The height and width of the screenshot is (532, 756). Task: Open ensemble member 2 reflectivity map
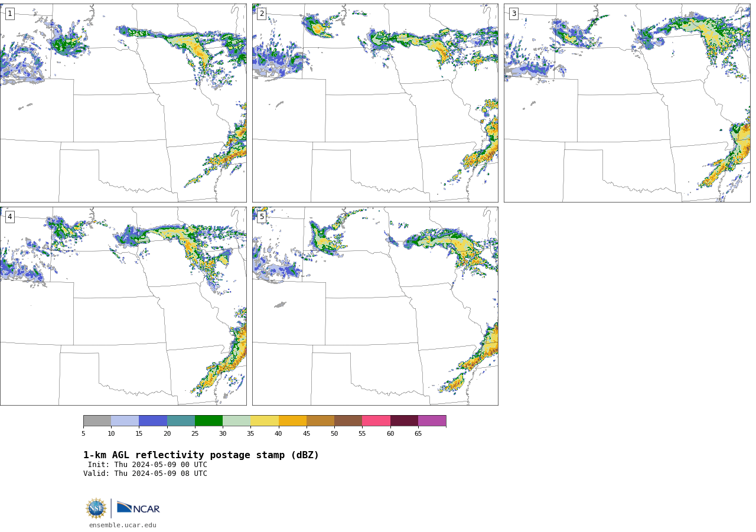375,103
